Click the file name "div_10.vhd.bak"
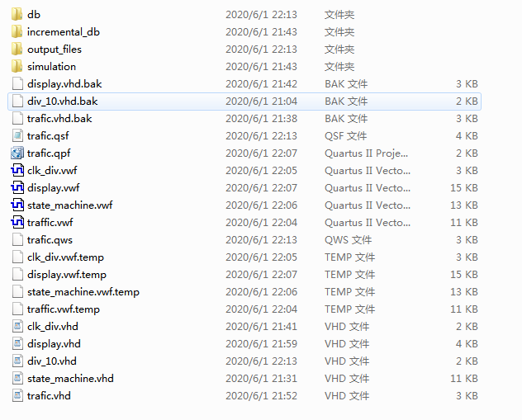The height and width of the screenshot is (420, 522). (63, 101)
